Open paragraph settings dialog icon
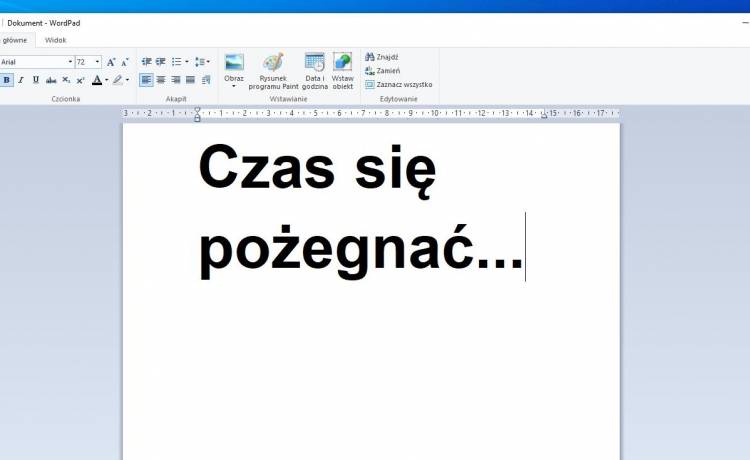The image size is (750, 460). click(x=206, y=80)
